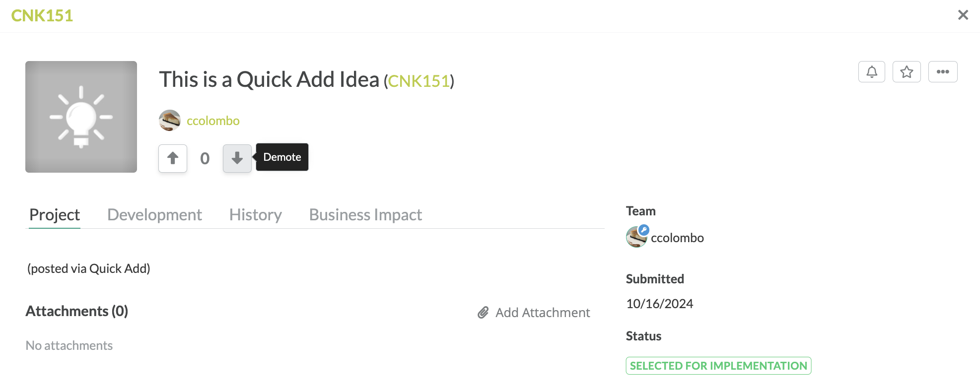Promote the idea with the up arrow
This screenshot has width=980, height=392.
pyautogui.click(x=173, y=158)
